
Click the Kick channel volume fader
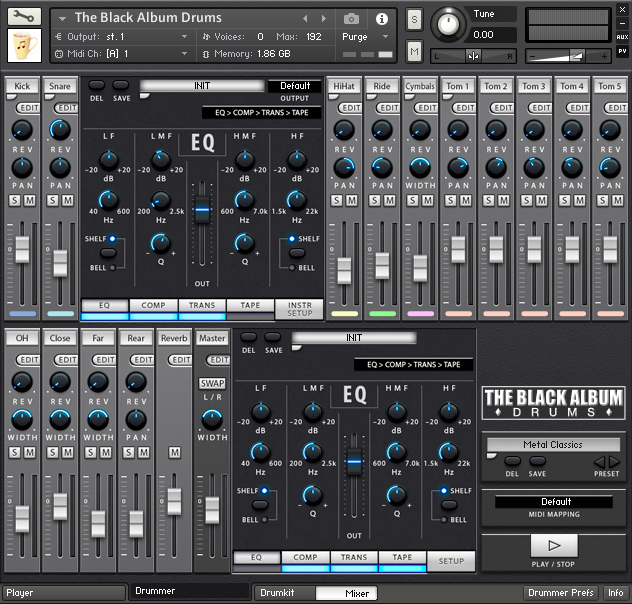click(x=22, y=250)
